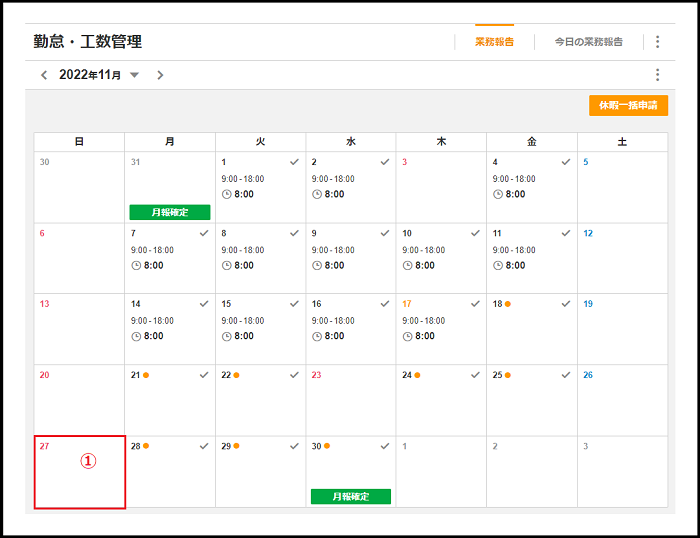This screenshot has width=700, height=538.
Task: Click the clock icon on November 16
Action: pyautogui.click(x=317, y=336)
